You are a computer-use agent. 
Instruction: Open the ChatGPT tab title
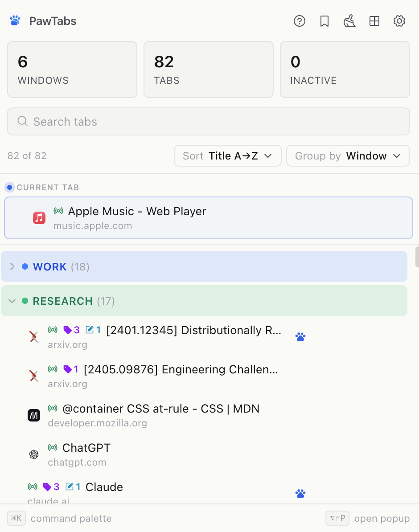point(86,448)
